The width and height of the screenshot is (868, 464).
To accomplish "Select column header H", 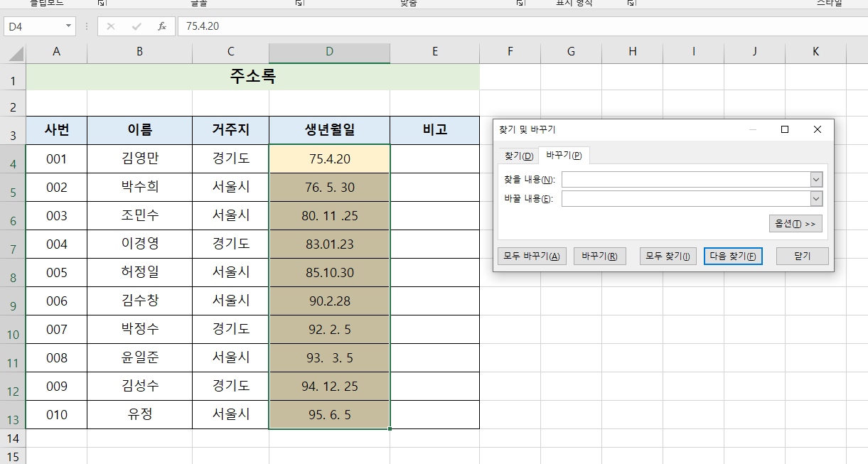I will point(632,51).
